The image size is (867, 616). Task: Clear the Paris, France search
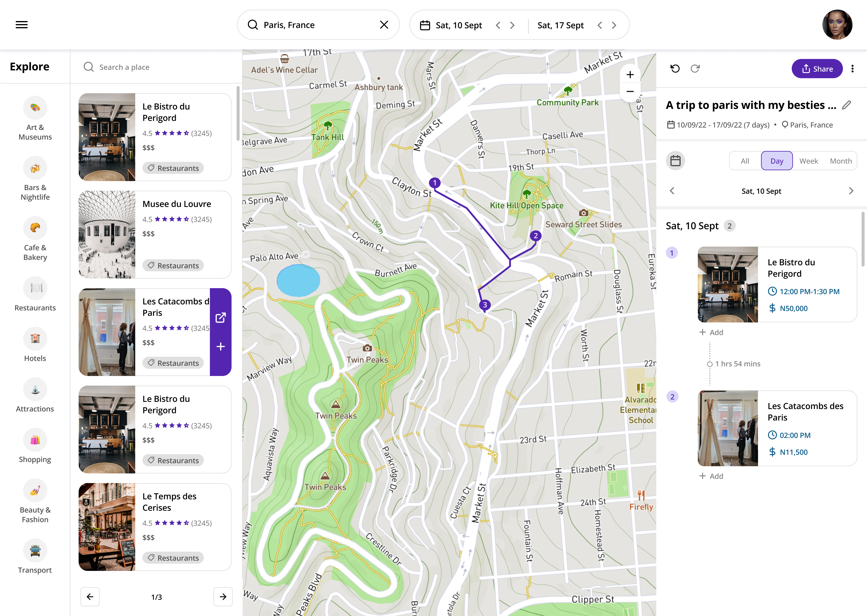[384, 25]
